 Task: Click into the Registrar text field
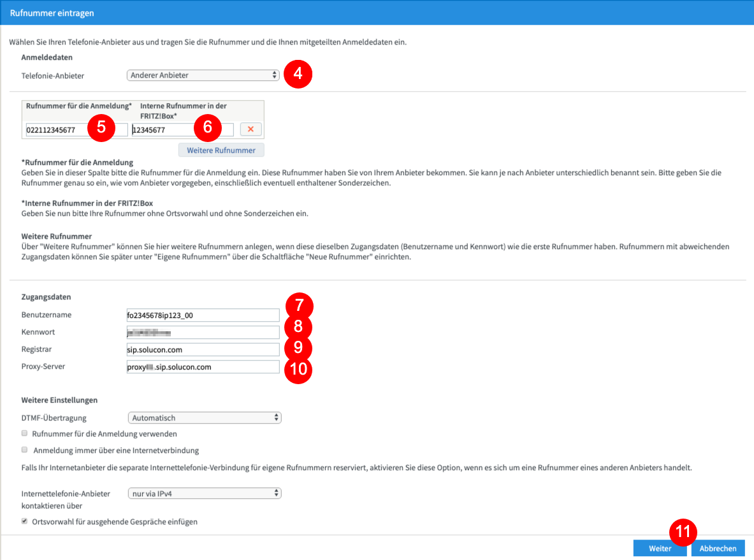pos(203,350)
